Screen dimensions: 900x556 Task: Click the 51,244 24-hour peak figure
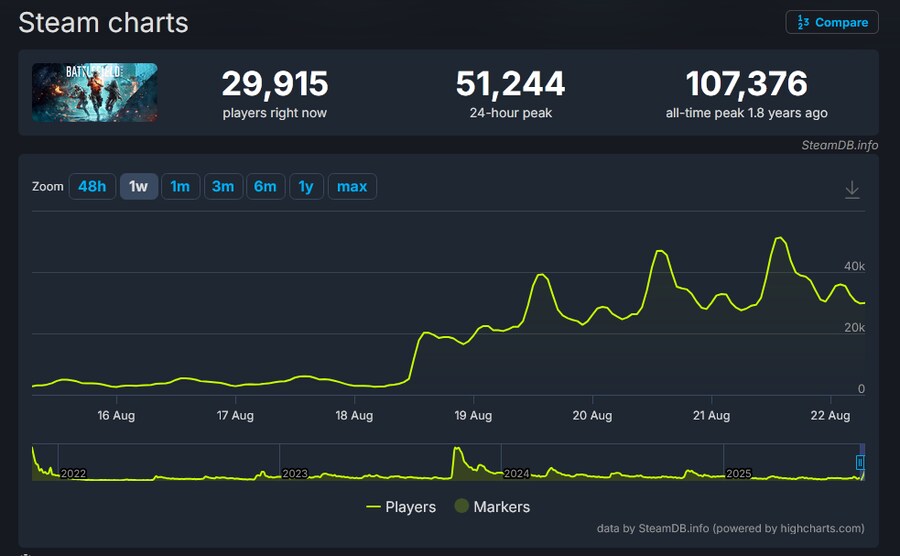(x=510, y=84)
